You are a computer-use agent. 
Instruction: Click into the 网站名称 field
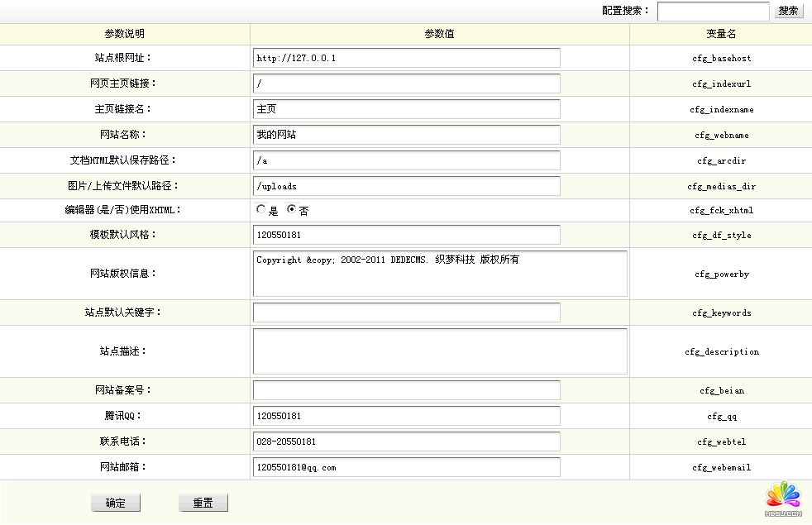click(406, 135)
